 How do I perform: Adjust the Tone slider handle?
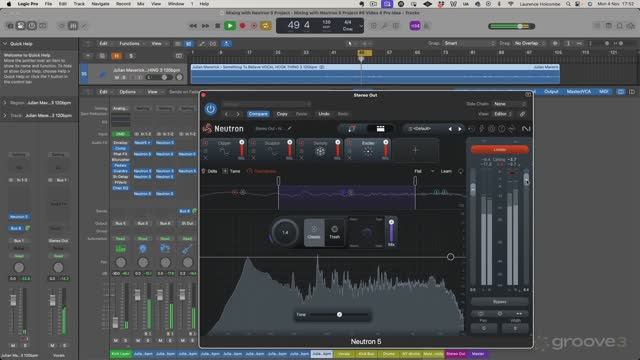[x=339, y=315]
